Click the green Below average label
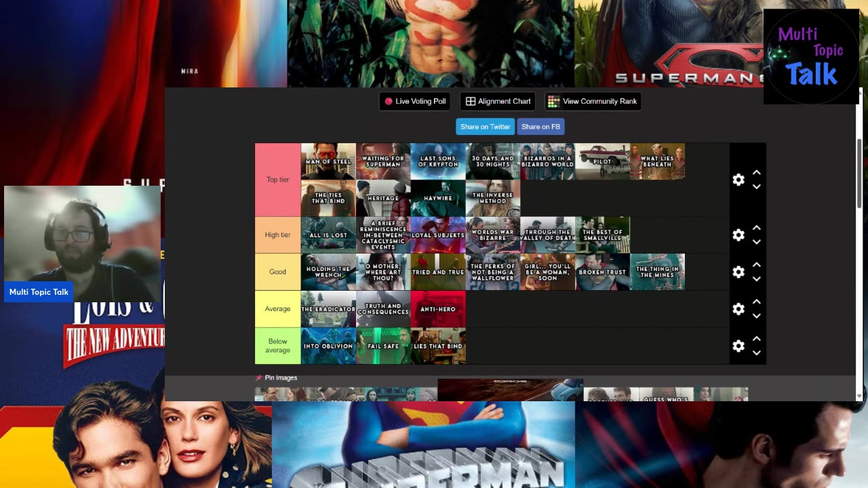The image size is (868, 488). 277,346
